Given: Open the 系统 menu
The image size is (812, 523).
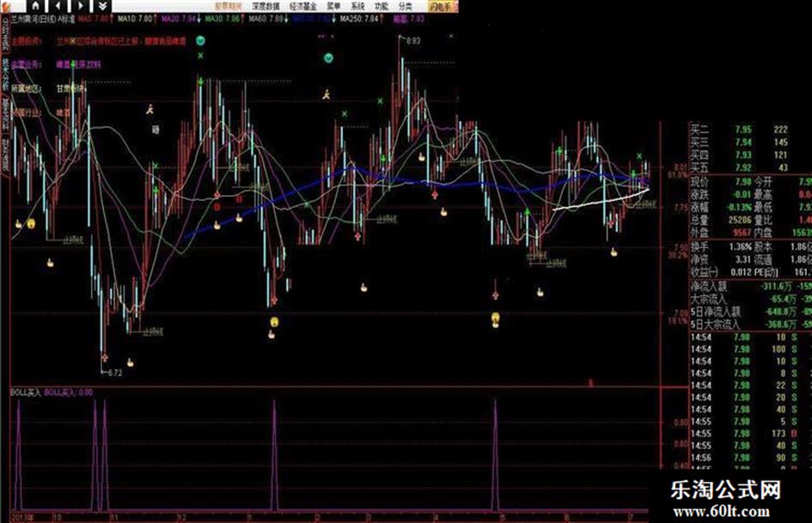Looking at the screenshot, I should (x=357, y=7).
